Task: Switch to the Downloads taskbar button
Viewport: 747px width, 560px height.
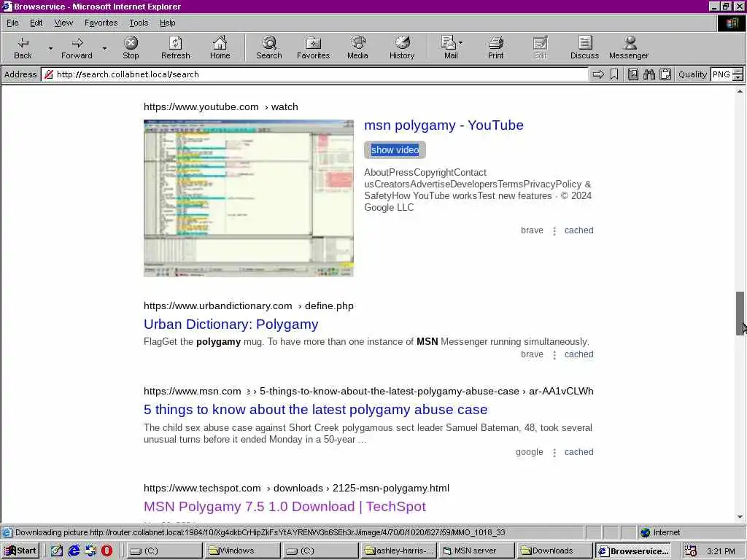Action: pyautogui.click(x=554, y=551)
